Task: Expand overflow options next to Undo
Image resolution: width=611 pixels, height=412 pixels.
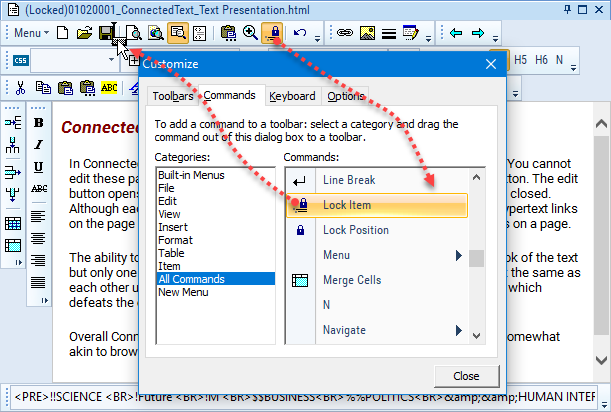Action: click(317, 39)
